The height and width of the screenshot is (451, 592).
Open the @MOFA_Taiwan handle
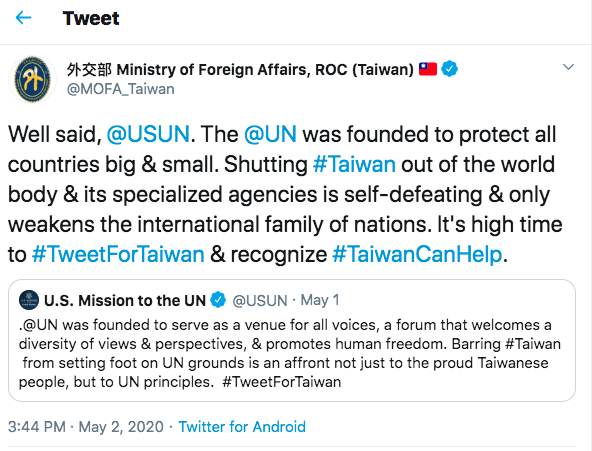click(x=121, y=89)
